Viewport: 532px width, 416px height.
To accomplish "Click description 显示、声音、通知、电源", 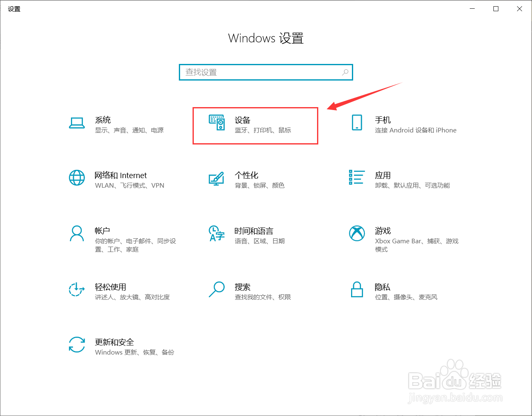I will (x=129, y=130).
